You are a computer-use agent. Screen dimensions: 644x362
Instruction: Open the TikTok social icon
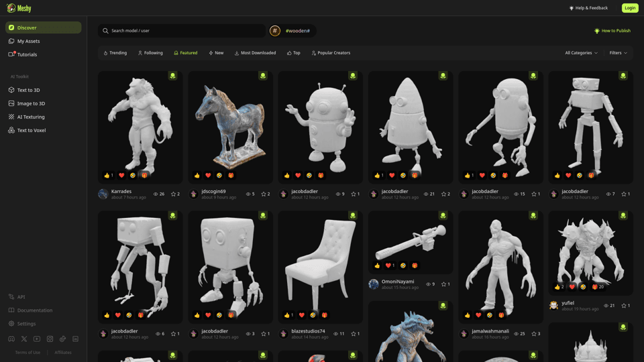[x=62, y=339]
